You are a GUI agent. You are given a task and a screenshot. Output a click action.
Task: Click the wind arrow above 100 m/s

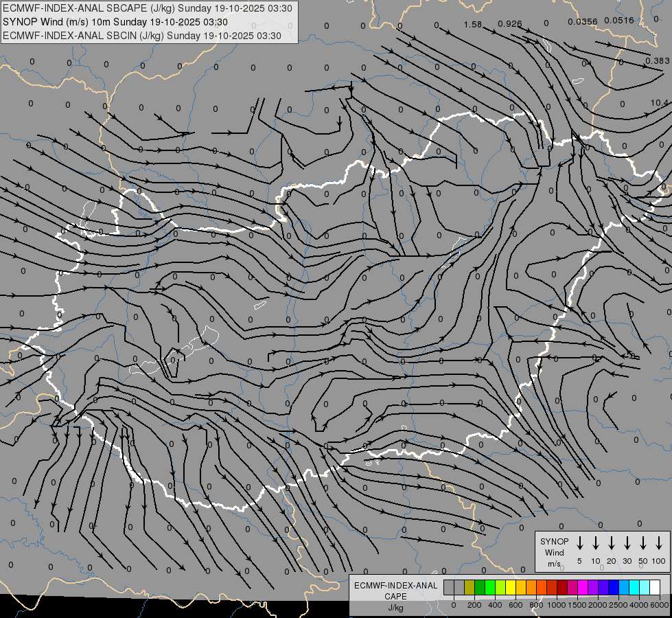[659, 543]
